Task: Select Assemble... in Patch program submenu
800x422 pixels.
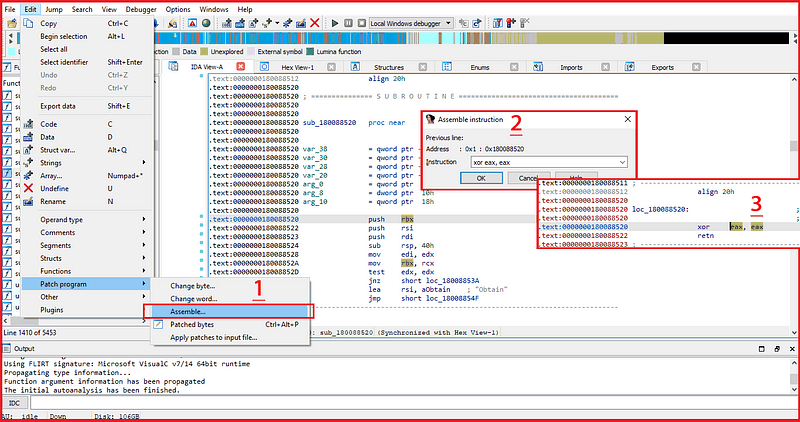Action: pos(230,311)
